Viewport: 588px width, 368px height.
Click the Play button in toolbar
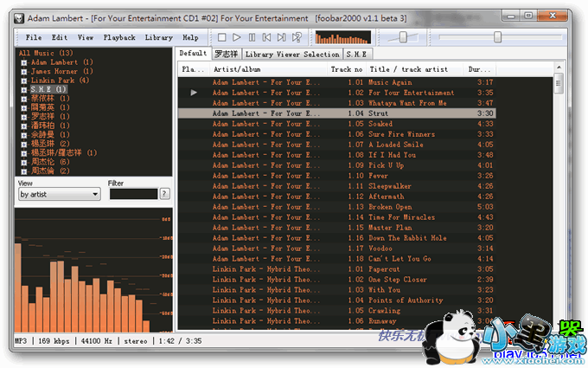[237, 37]
